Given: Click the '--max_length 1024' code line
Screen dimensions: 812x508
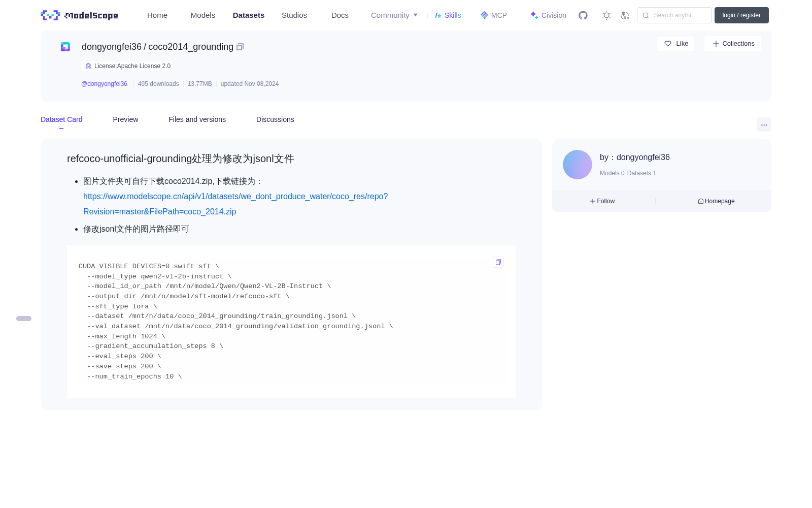Looking at the screenshot, I should click(x=126, y=336).
